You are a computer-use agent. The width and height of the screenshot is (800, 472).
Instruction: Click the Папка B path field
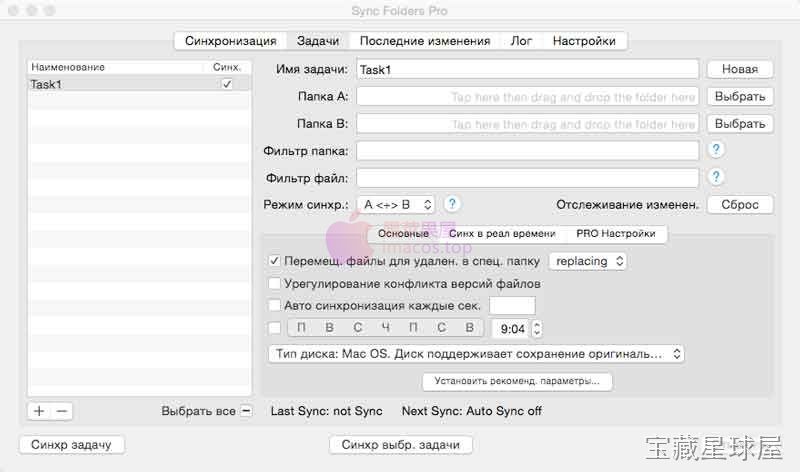[528, 124]
